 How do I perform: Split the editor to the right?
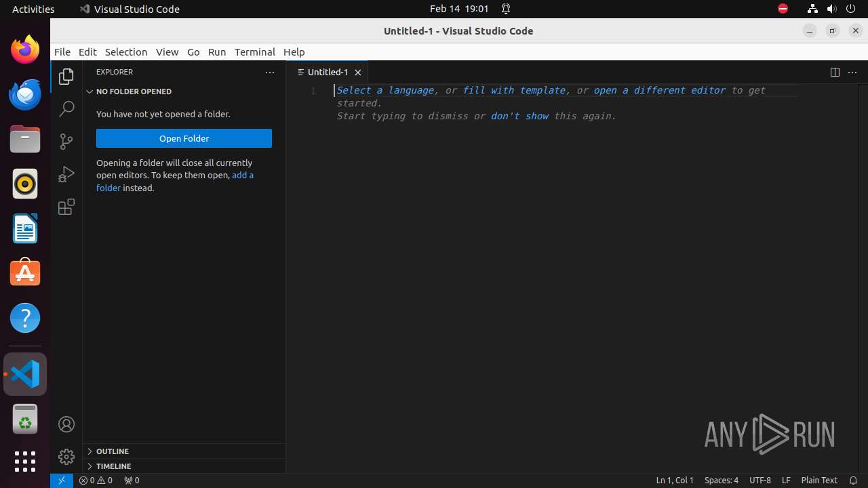[x=835, y=72]
